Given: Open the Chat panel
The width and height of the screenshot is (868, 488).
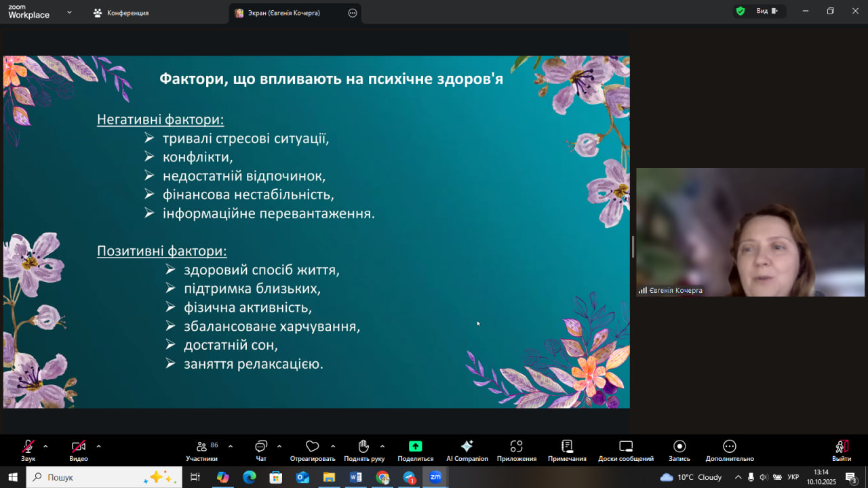Looking at the screenshot, I should click(x=261, y=447).
